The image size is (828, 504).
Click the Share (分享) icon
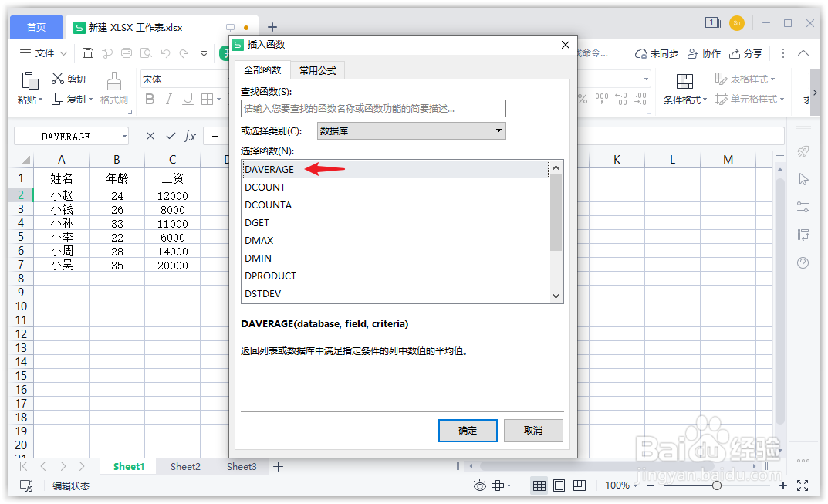coord(734,53)
